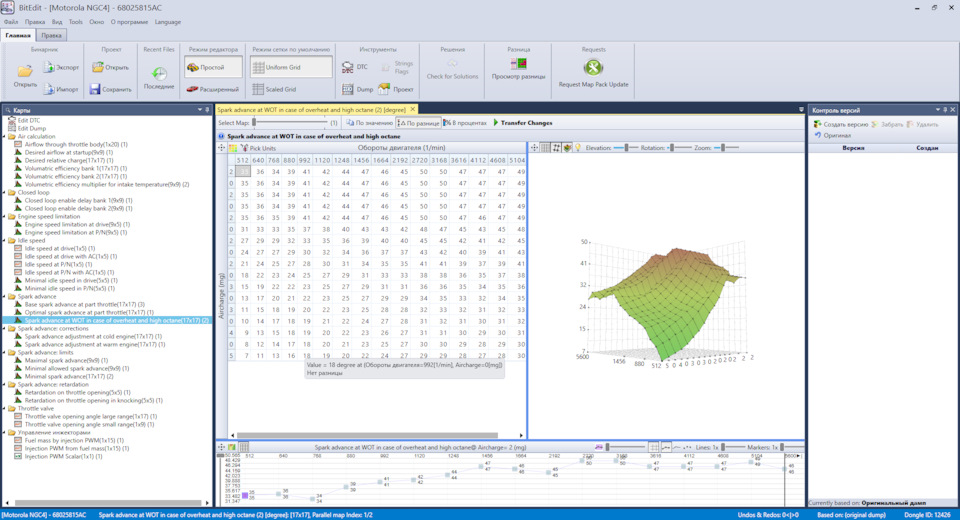Click the light bulb icon in 3D view toolbar
960x520 pixels.
pos(577,147)
